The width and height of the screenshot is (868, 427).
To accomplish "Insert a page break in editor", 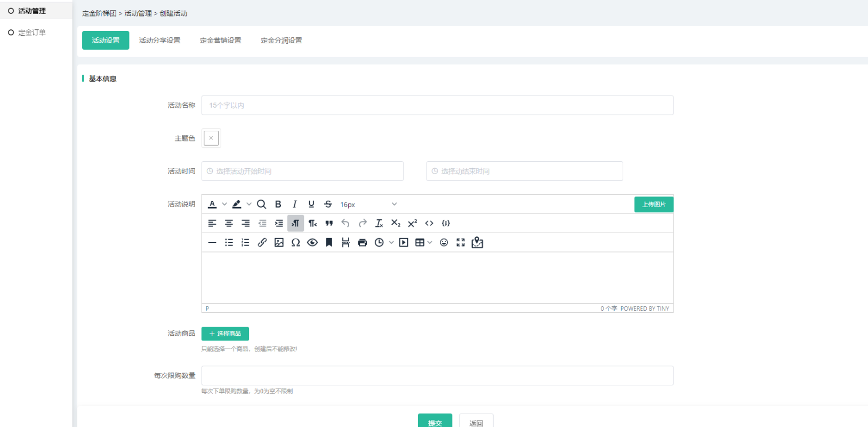I will coord(345,243).
